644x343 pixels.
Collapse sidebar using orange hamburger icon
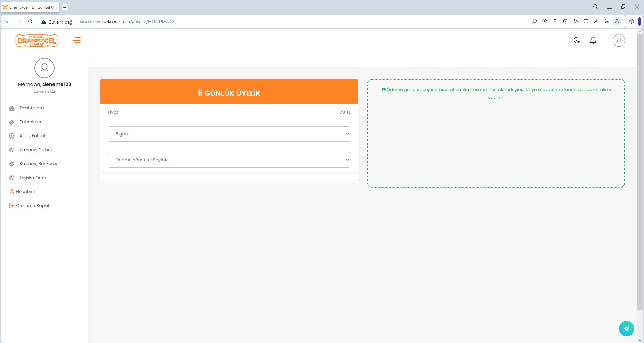pyautogui.click(x=77, y=40)
